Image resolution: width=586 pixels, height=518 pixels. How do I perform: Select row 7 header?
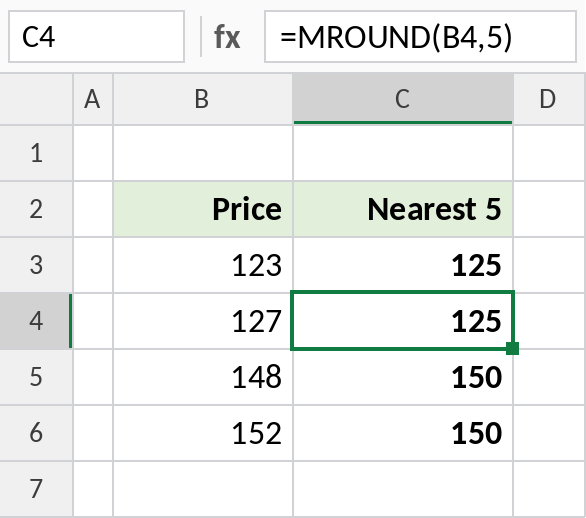click(36, 489)
